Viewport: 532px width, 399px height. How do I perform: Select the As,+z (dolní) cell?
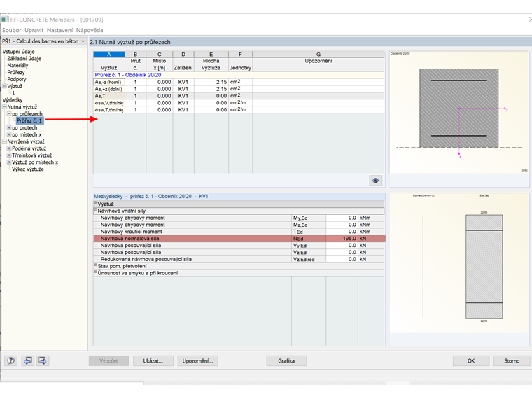(x=109, y=89)
